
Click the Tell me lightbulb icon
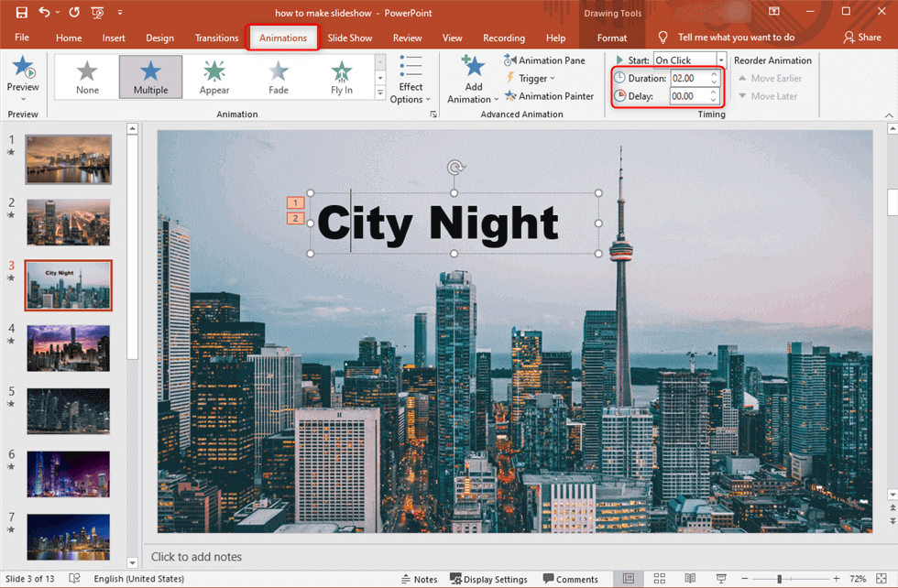point(663,38)
